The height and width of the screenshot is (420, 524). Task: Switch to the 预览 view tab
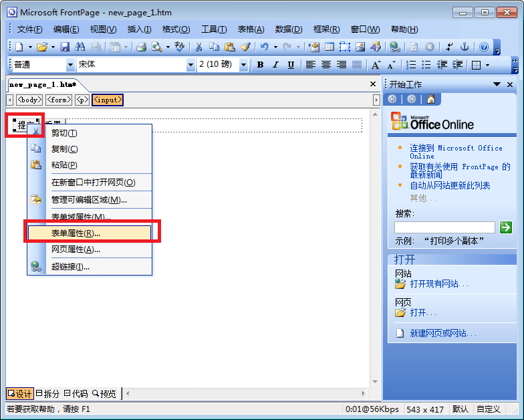104,393
